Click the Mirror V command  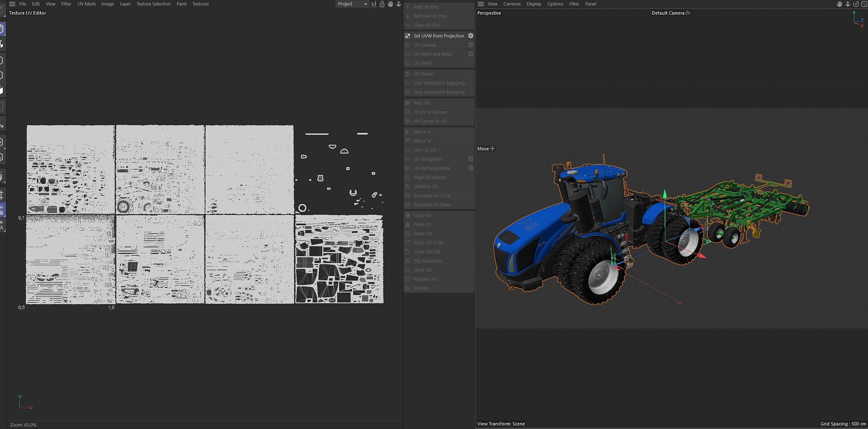(x=439, y=141)
